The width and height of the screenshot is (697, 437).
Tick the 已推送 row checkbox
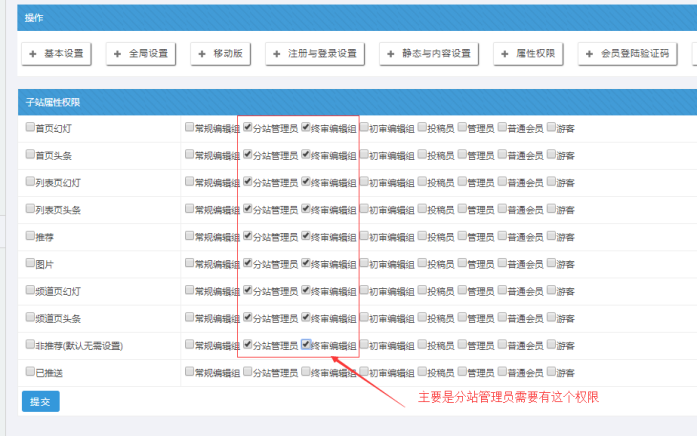coord(30,371)
